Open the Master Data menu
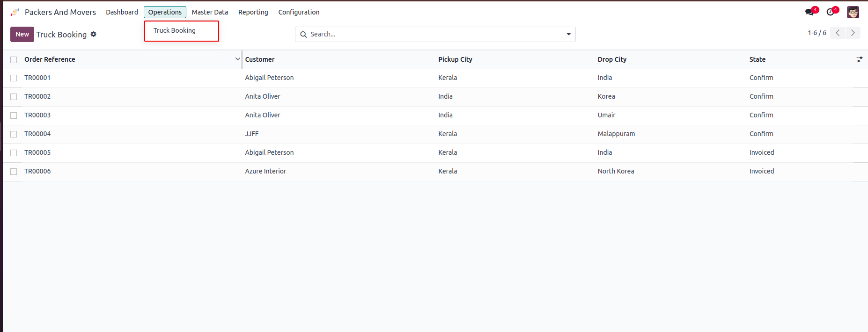868x332 pixels. tap(210, 12)
